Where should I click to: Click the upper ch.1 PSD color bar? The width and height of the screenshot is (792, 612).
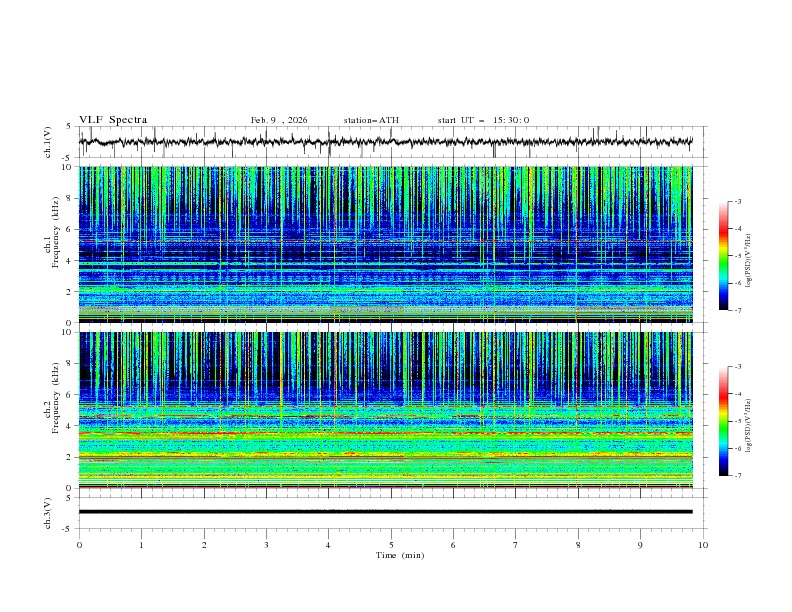724,256
